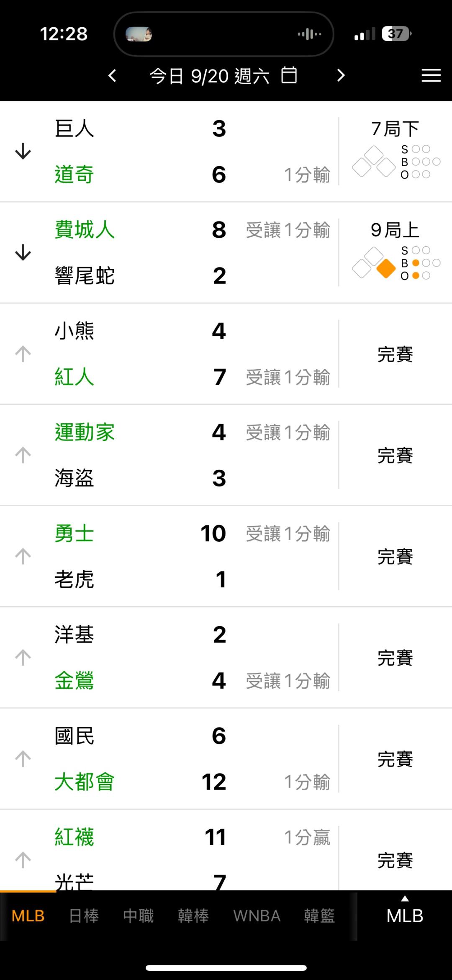Collapse the 費城人 vs 響尾蛇 game row

23,253
